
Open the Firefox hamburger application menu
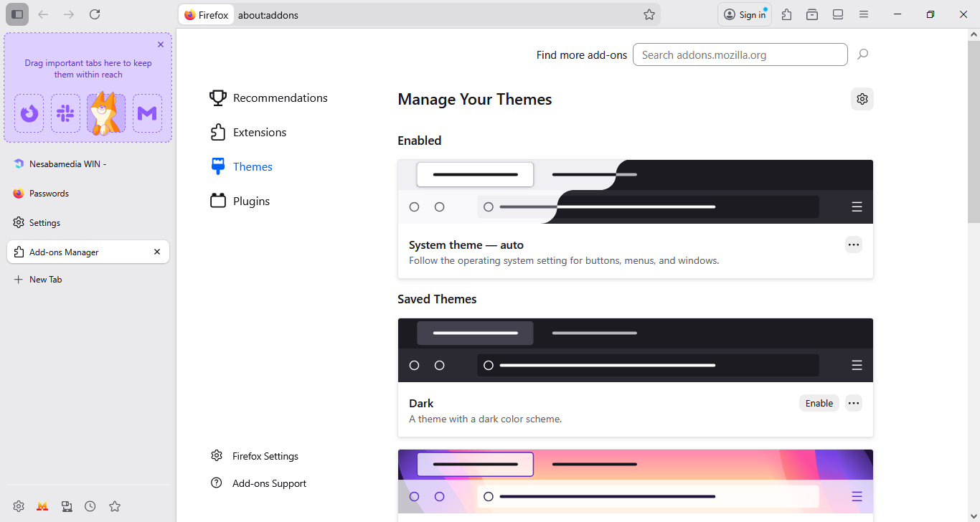(x=864, y=14)
